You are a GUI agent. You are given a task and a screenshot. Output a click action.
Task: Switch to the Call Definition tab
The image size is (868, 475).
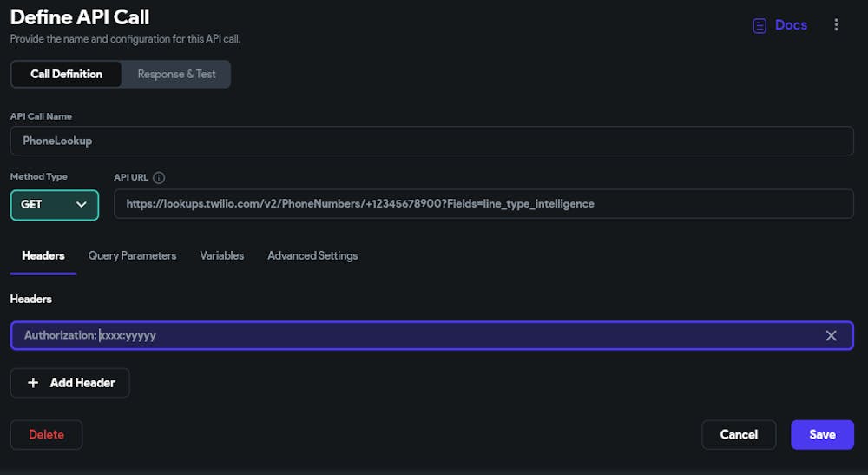coord(66,74)
